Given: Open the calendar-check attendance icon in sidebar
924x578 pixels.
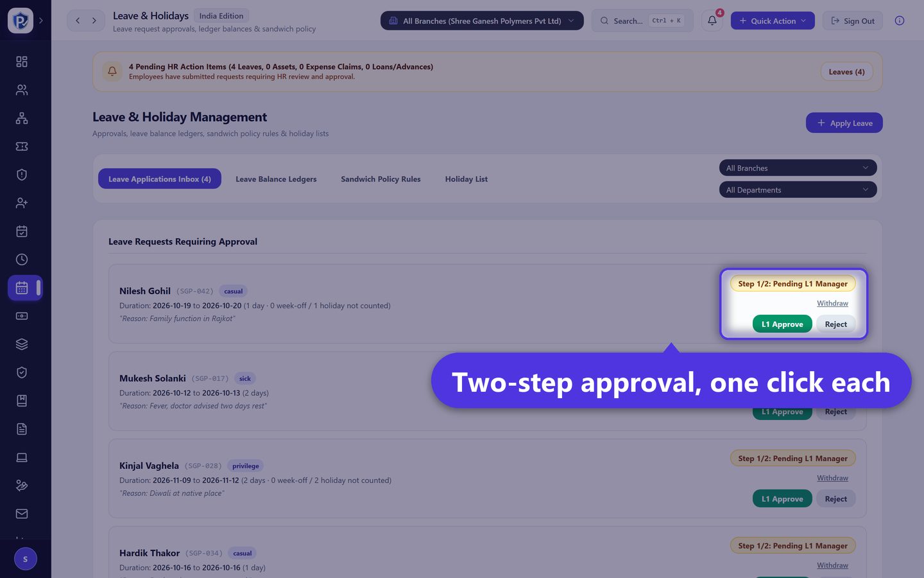Looking at the screenshot, I should point(22,231).
